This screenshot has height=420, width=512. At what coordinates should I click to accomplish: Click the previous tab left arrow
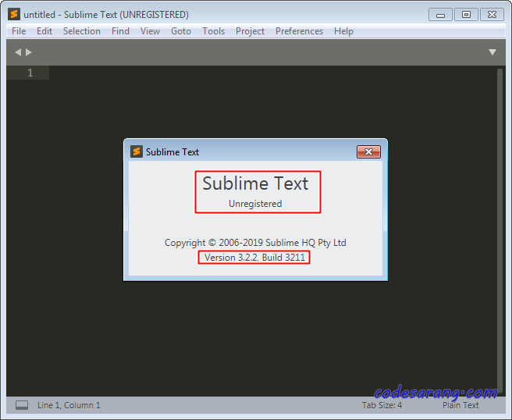pos(18,52)
